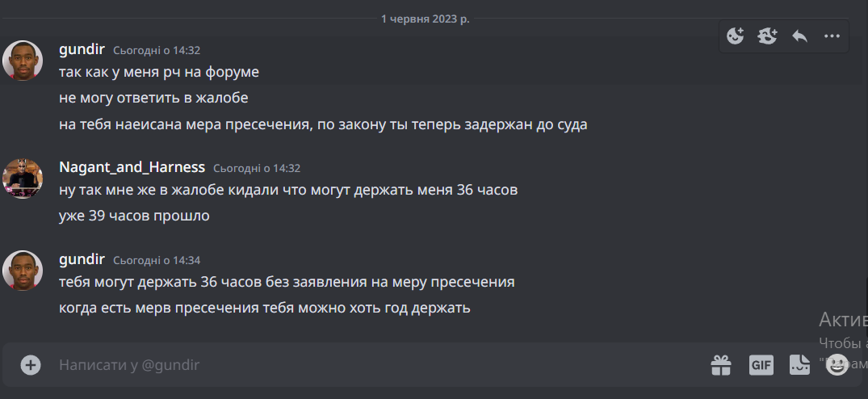Click gundir's avatar on the 14:34 message

pos(23,271)
